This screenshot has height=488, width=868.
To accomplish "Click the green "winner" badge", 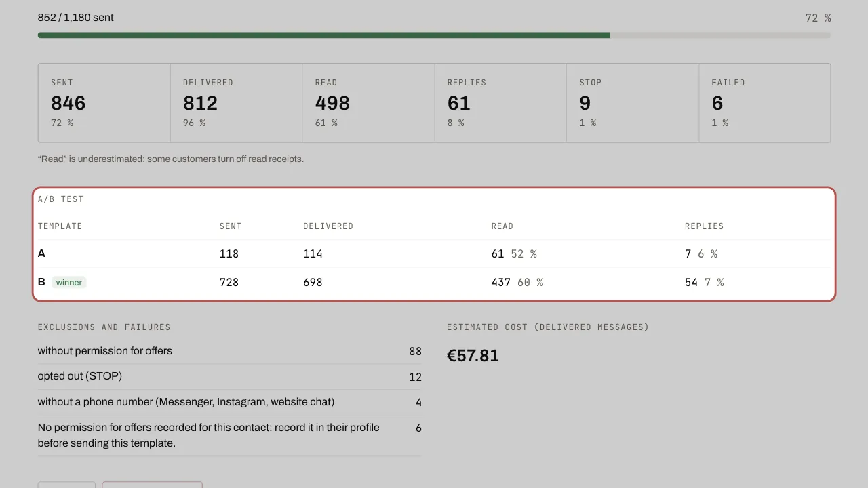I will [x=69, y=283].
